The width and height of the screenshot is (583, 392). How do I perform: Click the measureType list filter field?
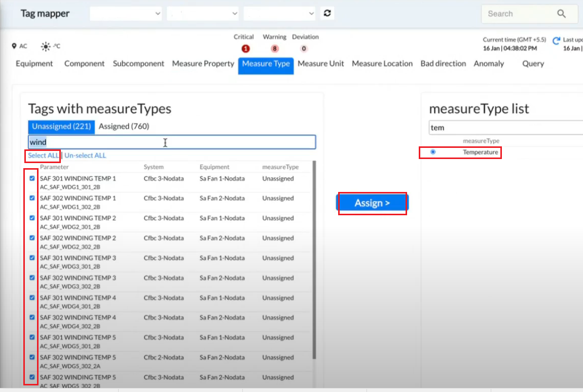pyautogui.click(x=504, y=128)
